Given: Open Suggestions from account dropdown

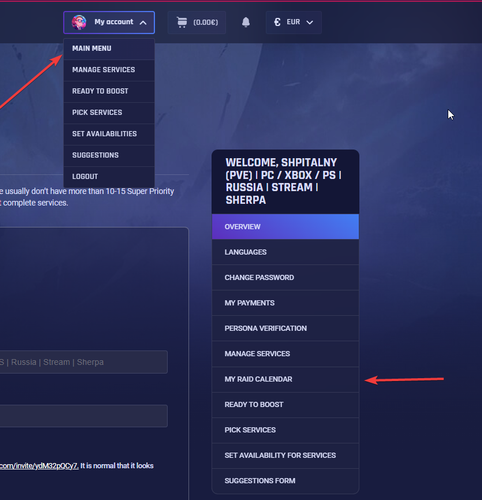Looking at the screenshot, I should [x=109, y=155].
